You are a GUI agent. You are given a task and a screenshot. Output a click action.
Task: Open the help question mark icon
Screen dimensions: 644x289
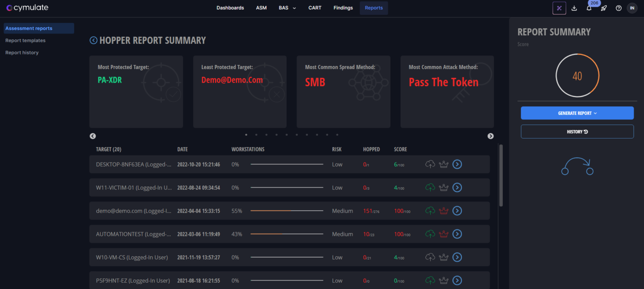619,8
